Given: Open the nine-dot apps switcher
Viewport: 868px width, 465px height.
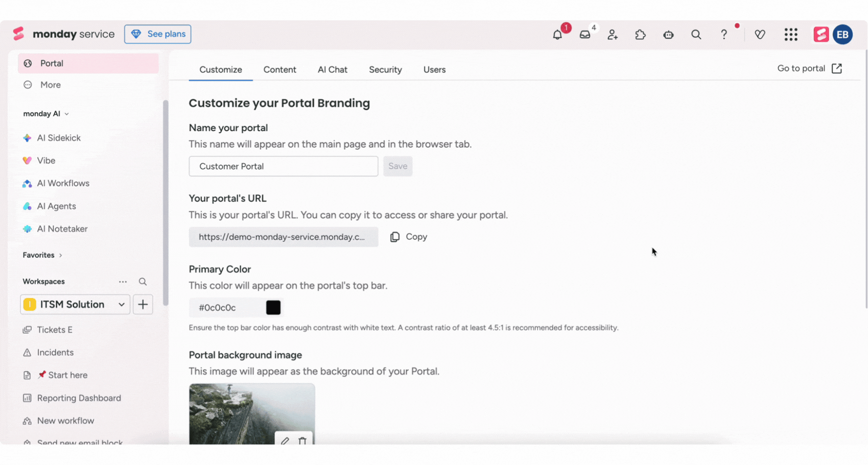Looking at the screenshot, I should click(791, 35).
